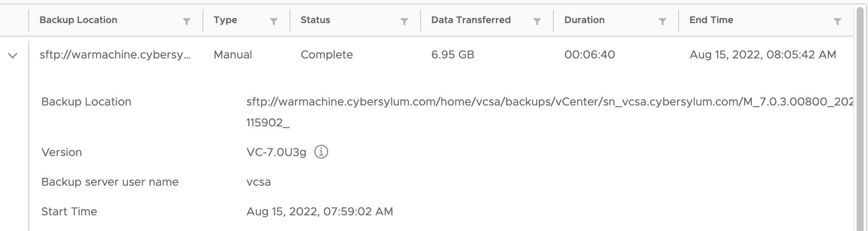Screen dimensions: 868x231
Task: Open the Type column filter icon
Action: pos(274,21)
